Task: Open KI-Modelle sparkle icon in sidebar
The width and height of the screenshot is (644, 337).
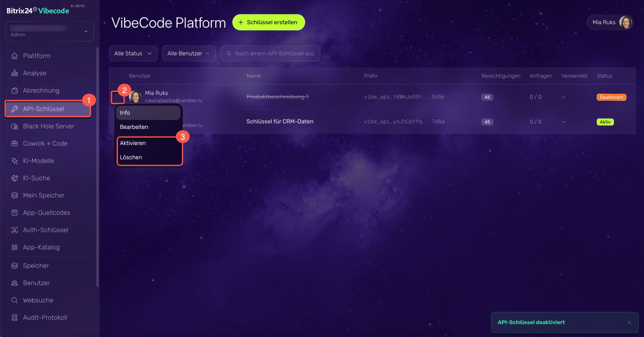Action: click(x=15, y=161)
